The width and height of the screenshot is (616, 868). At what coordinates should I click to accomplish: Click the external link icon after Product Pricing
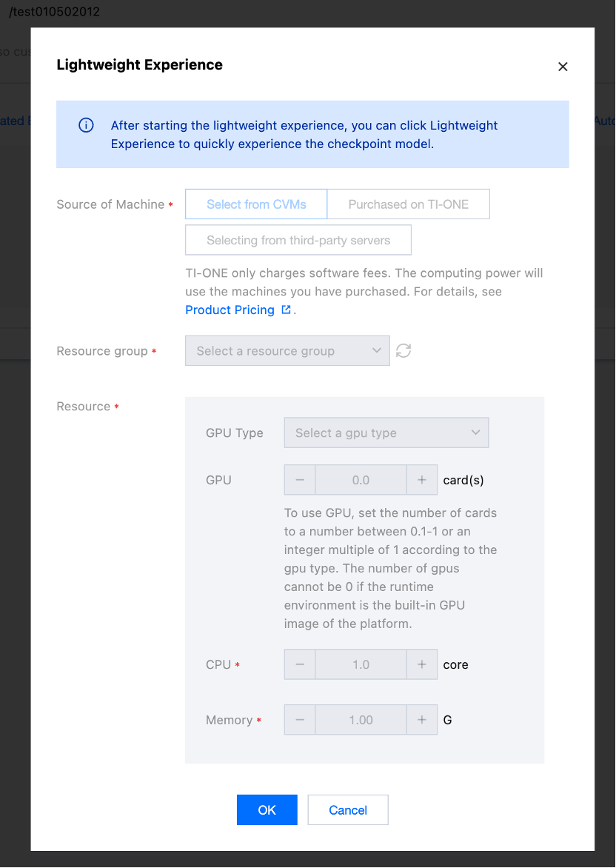pos(287,310)
